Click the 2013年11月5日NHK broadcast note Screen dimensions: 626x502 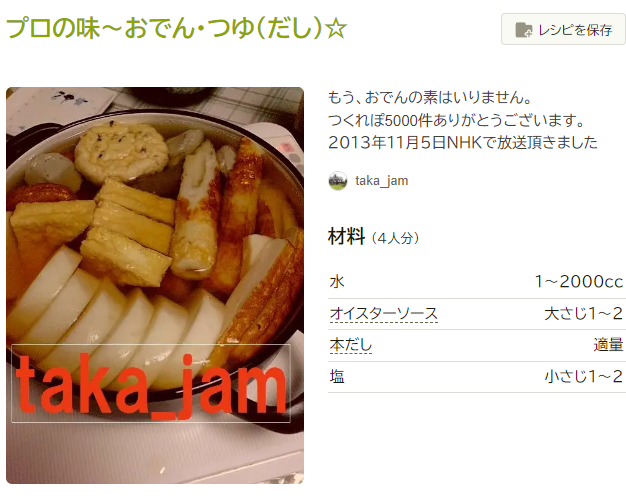[x=463, y=143]
